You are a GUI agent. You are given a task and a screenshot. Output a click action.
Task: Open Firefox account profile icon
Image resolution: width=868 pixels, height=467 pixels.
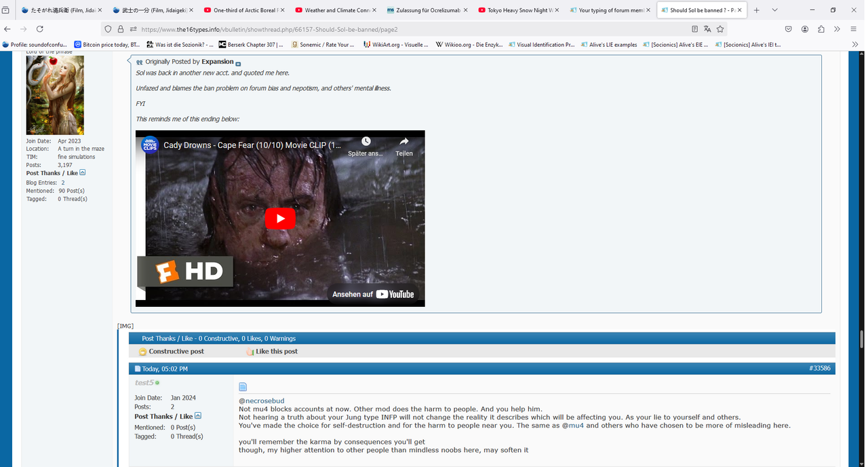[x=805, y=29]
